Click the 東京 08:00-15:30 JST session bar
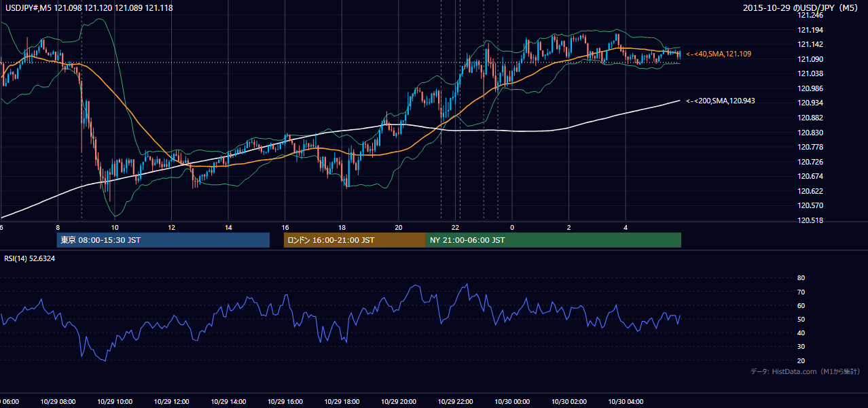The image size is (868, 408). click(x=164, y=240)
